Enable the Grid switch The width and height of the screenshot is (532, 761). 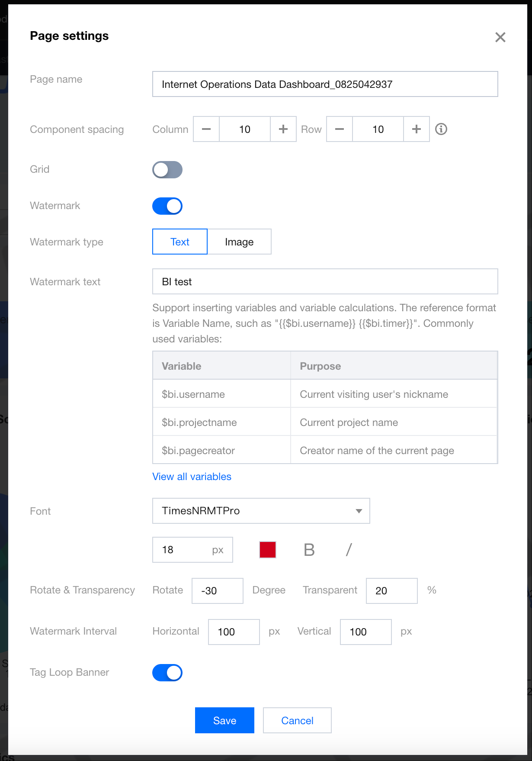pos(167,170)
